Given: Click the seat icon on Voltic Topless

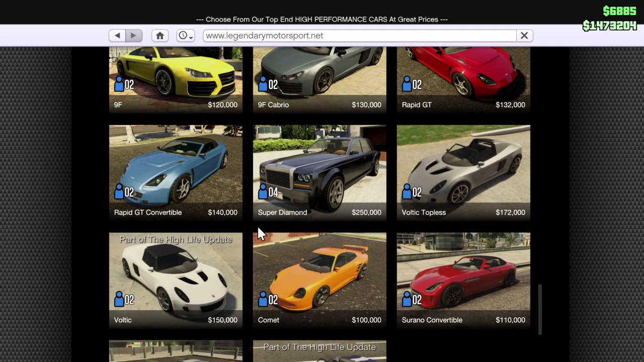Looking at the screenshot, I should 412,192.
